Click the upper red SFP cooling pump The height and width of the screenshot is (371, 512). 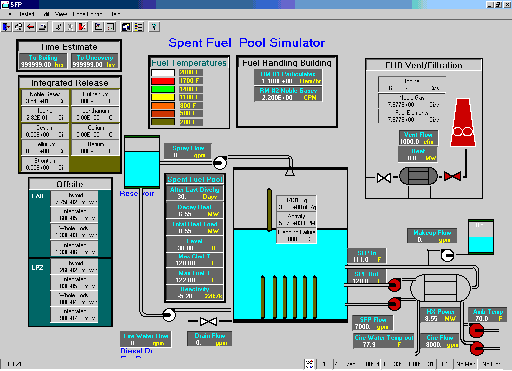[x=394, y=285]
